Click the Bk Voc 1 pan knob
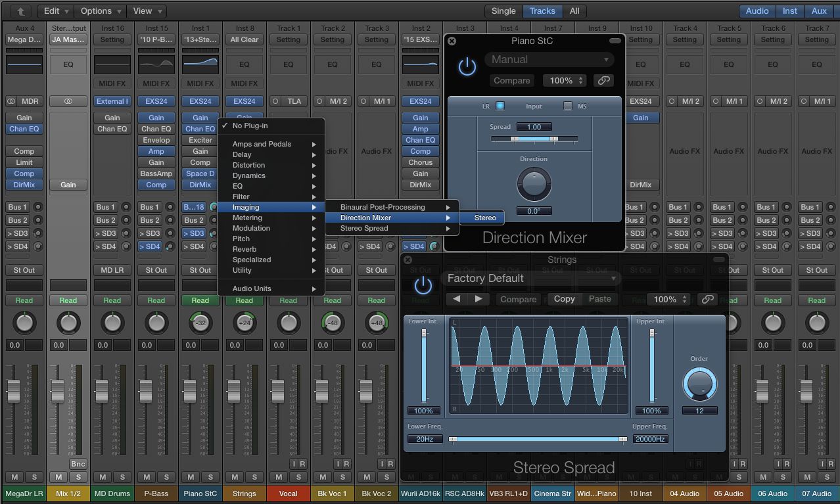This screenshot has width=840, height=504. tap(333, 323)
